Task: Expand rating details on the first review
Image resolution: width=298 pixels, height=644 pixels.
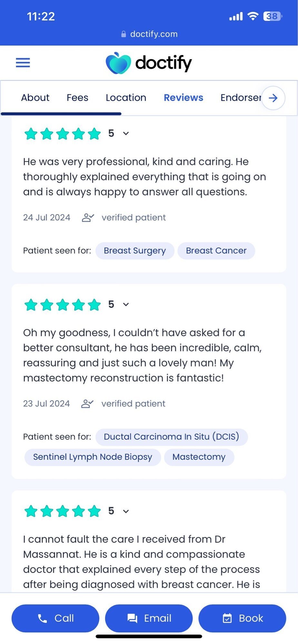Action: click(126, 133)
